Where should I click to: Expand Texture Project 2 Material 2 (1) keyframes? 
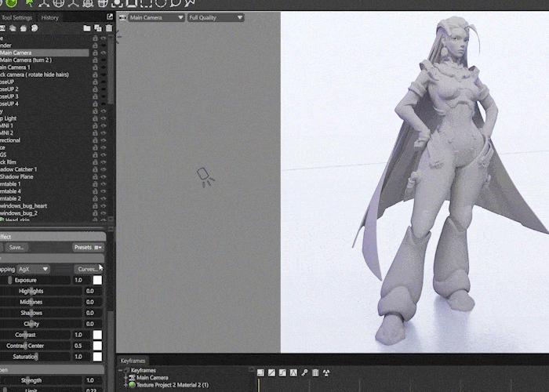[x=125, y=385]
